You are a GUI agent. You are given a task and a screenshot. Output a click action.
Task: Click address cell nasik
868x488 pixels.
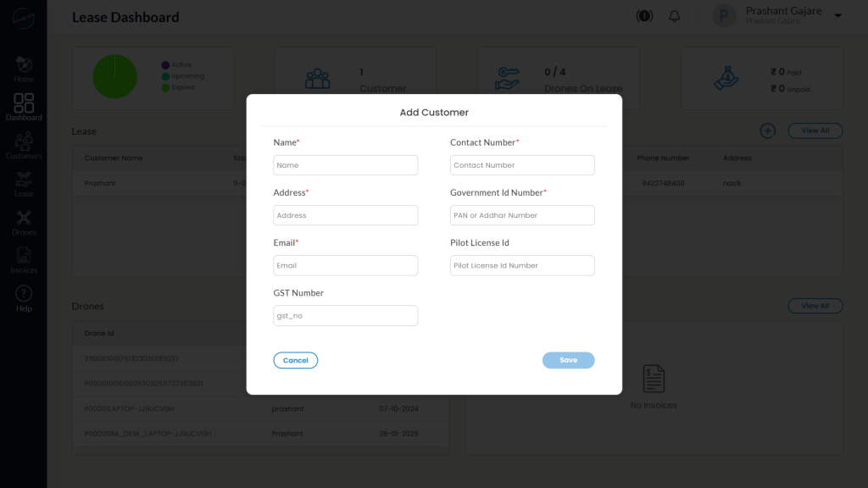732,183
